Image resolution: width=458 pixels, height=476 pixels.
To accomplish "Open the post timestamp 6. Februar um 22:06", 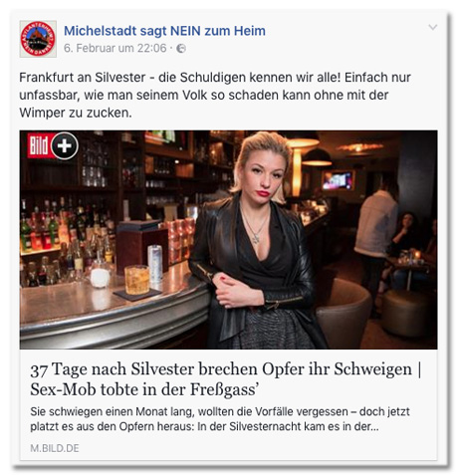I will [x=115, y=49].
